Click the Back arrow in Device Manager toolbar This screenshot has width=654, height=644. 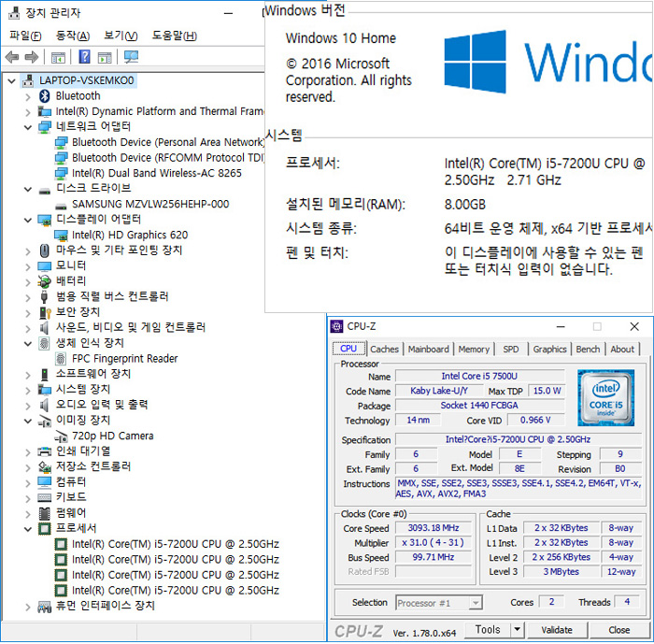pyautogui.click(x=12, y=57)
